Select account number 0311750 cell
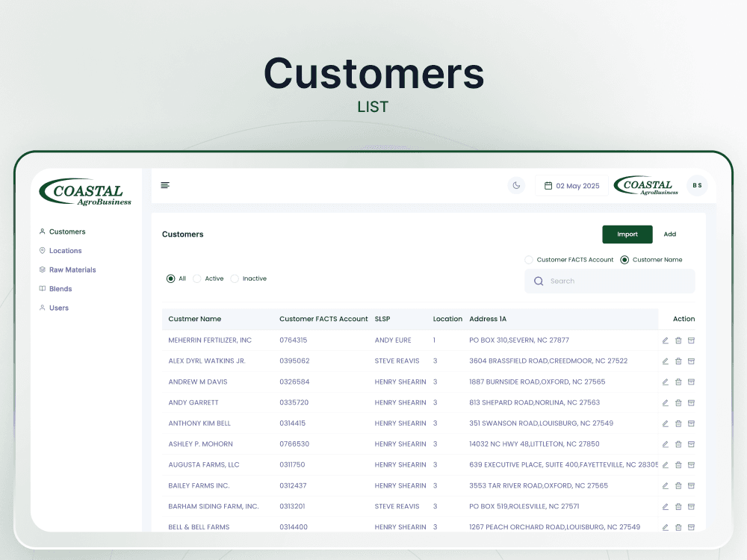 pyautogui.click(x=292, y=464)
